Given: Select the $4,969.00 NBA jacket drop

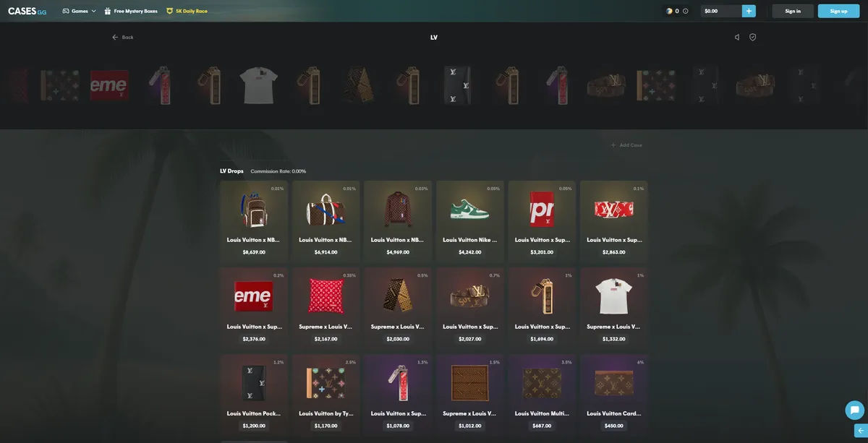Looking at the screenshot, I should pyautogui.click(x=398, y=221).
